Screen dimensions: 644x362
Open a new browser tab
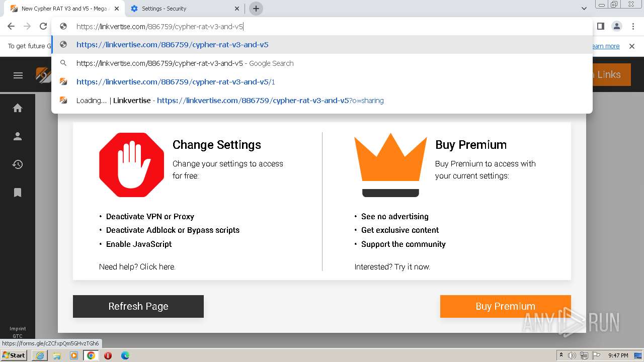(x=256, y=9)
